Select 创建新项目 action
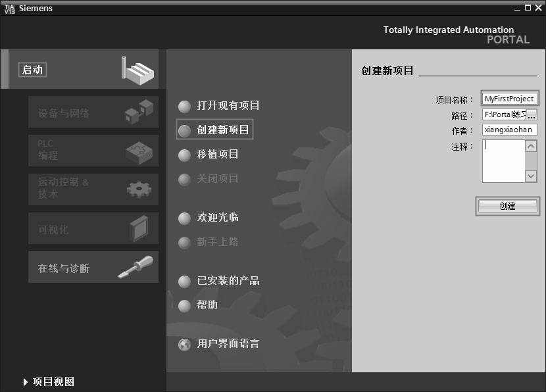 click(x=223, y=130)
